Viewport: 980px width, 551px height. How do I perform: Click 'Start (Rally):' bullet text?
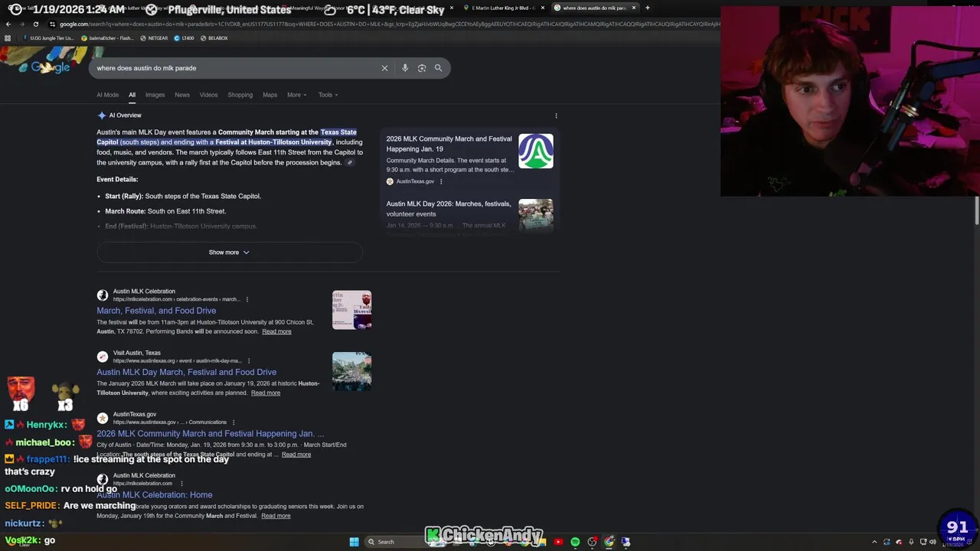pyautogui.click(x=124, y=196)
